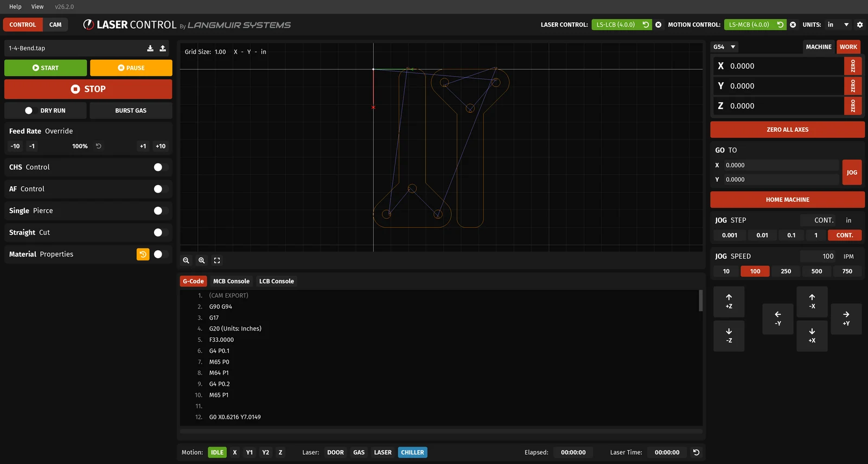Reset the feed rate override
868x464 pixels.
click(99, 146)
